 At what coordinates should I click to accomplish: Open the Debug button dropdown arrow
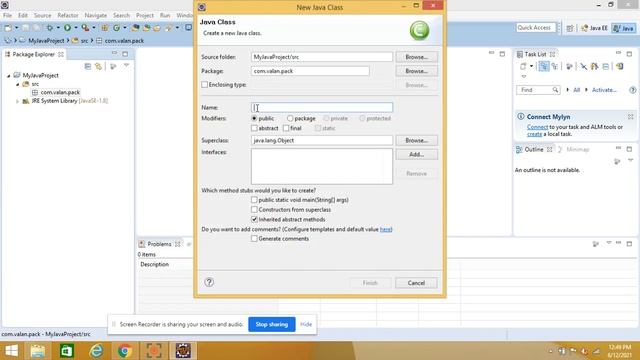(x=58, y=28)
